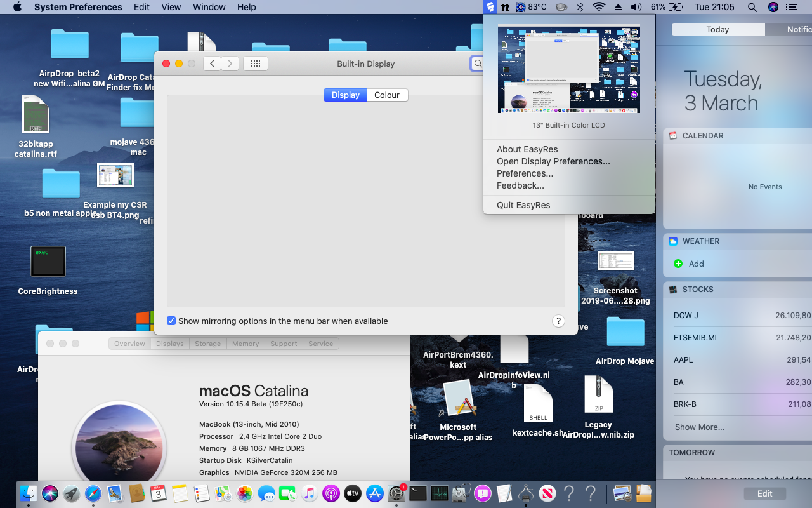Click the battery 61% status item
This screenshot has width=812, height=508.
(667, 7)
